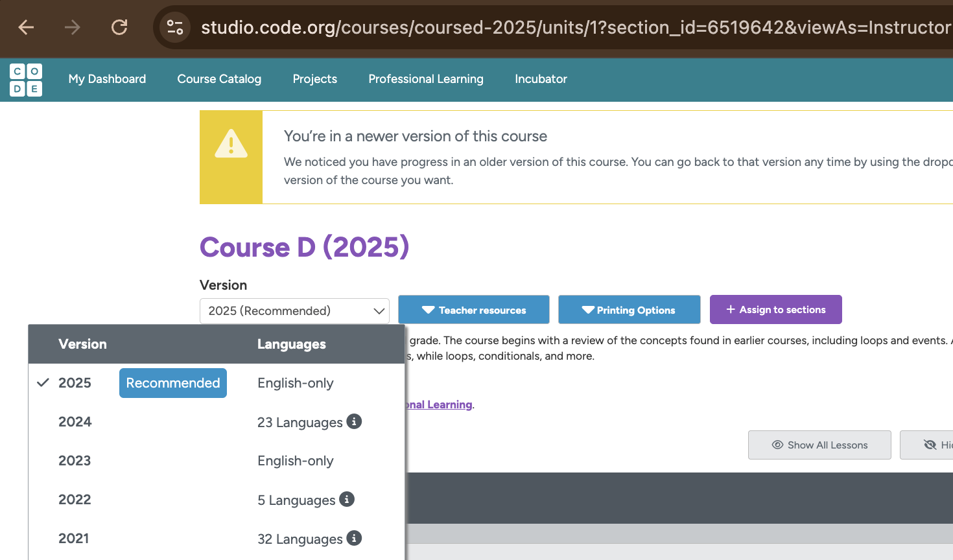Viewport: 953px width, 560px height.
Task: Click the yellow warning triangle icon
Action: click(231, 144)
